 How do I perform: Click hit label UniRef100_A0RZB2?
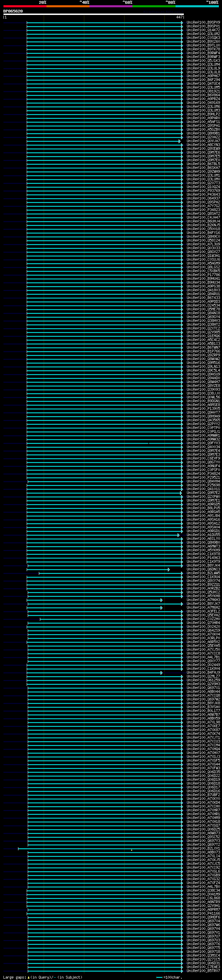click(x=203, y=589)
